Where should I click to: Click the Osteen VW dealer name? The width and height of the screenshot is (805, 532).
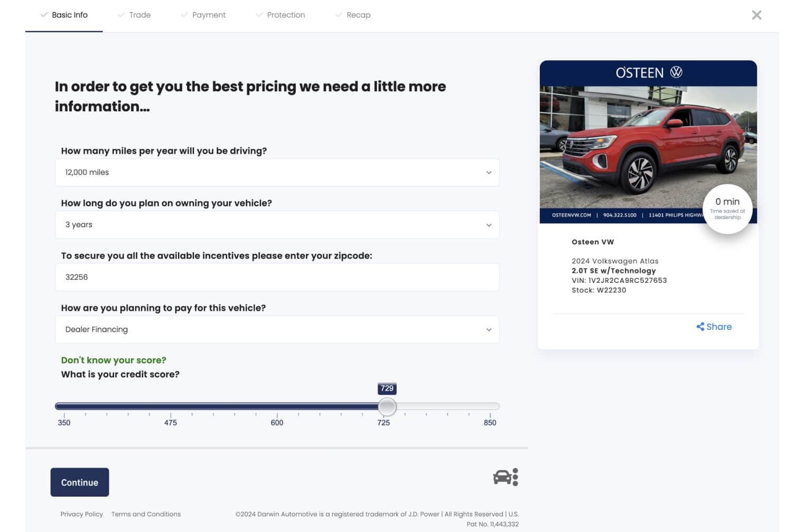coord(593,242)
